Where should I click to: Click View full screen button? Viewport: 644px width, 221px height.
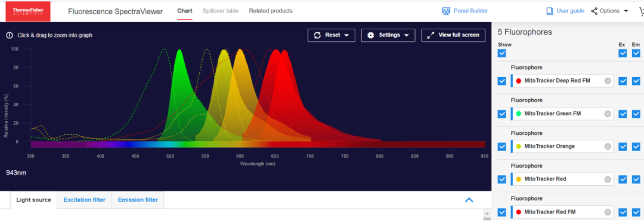(453, 35)
